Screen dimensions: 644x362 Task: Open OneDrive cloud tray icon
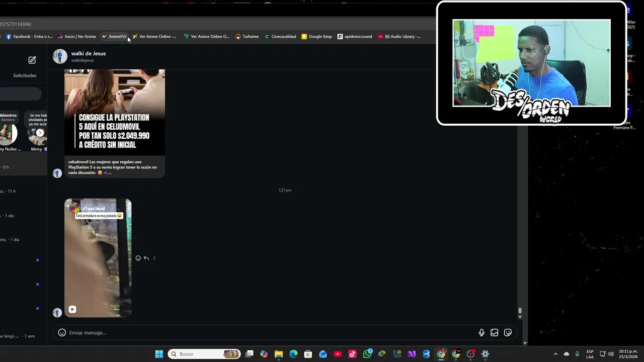566,354
